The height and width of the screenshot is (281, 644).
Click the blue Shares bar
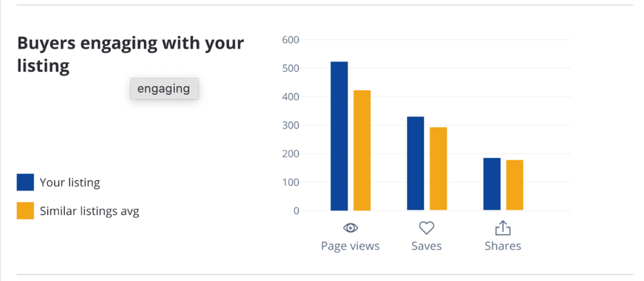(492, 184)
